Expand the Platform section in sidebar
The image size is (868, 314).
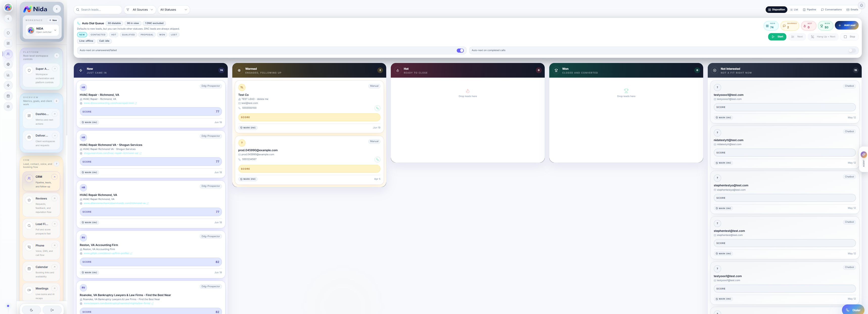tap(41, 56)
